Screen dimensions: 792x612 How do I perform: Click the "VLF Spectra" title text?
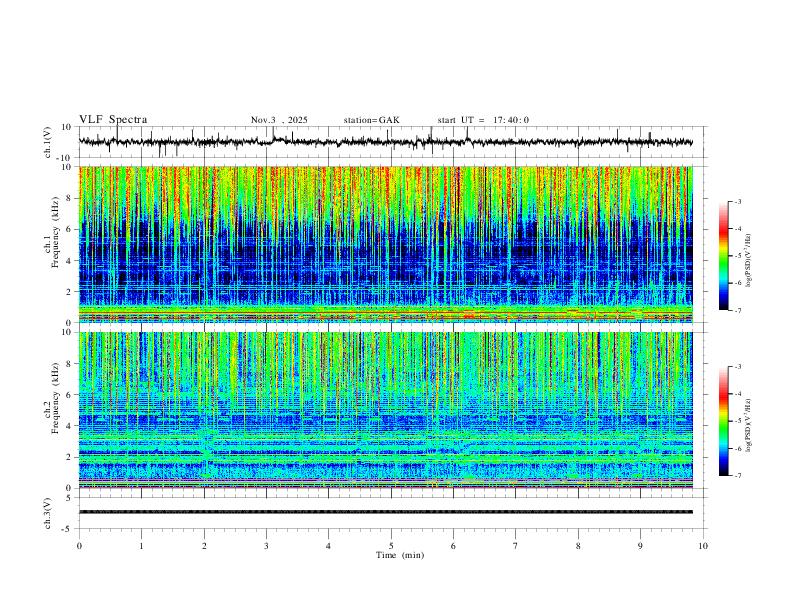pos(113,120)
